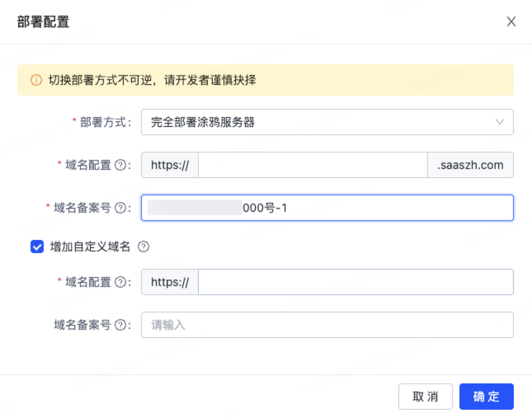Open the help icon beside 增加自定义域名
The image size is (532, 418).
pos(143,247)
